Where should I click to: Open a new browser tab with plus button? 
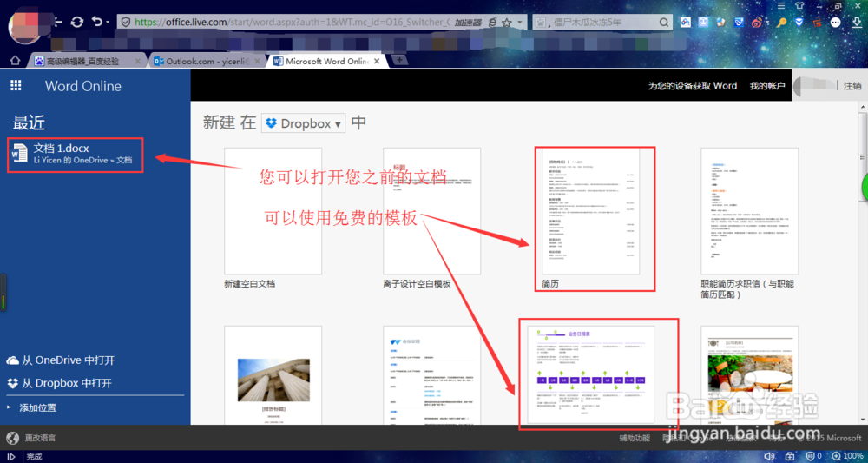(x=399, y=60)
